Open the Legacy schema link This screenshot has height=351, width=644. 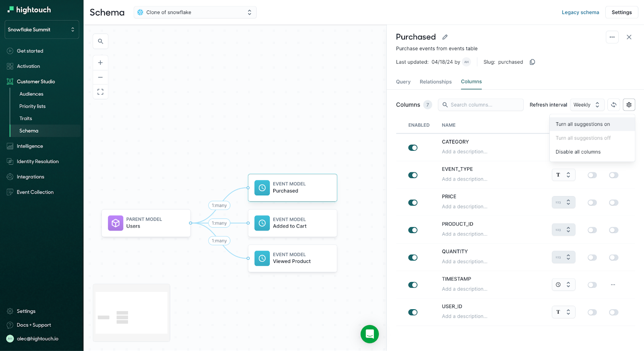[580, 12]
